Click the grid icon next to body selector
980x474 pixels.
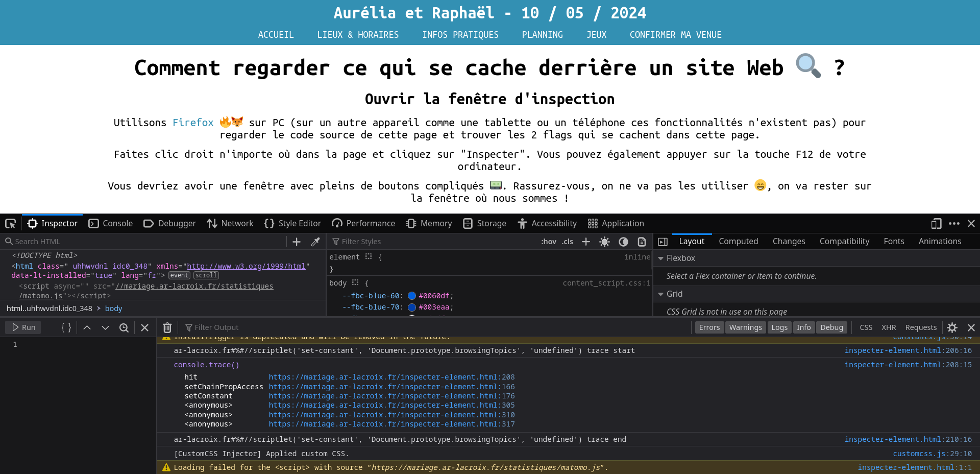355,282
